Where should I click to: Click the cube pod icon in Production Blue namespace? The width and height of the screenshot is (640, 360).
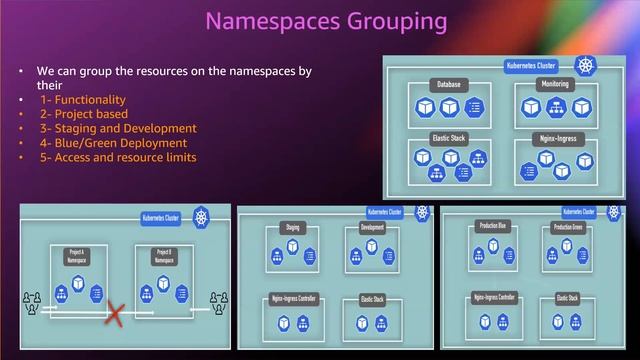click(x=493, y=246)
